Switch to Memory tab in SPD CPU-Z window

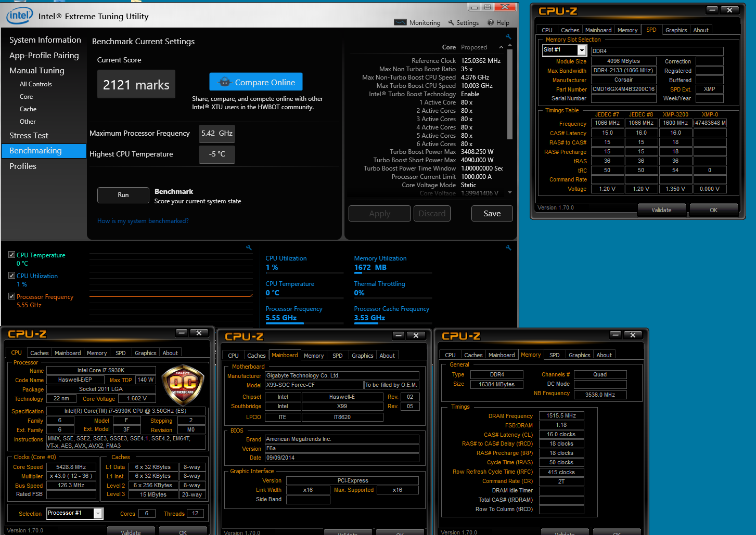pos(627,30)
